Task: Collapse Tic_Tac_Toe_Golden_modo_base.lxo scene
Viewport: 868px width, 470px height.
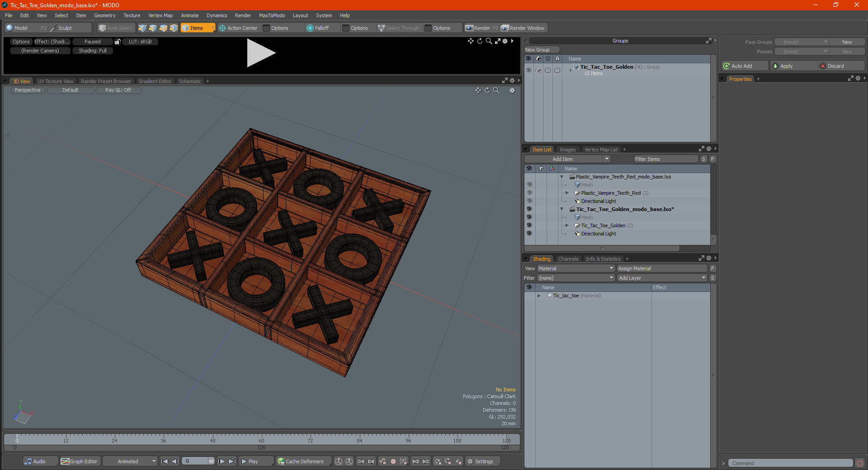Action: tap(562, 209)
